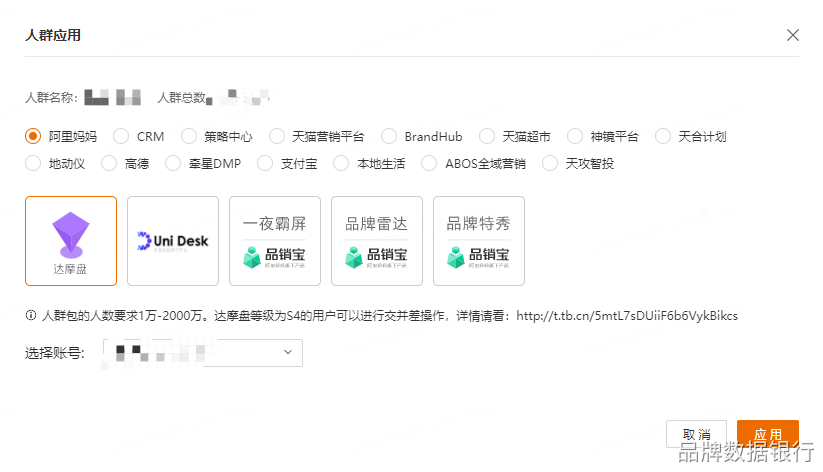Click the orange 应用 apply button
This screenshot has height=472, width=823.
pos(767,434)
